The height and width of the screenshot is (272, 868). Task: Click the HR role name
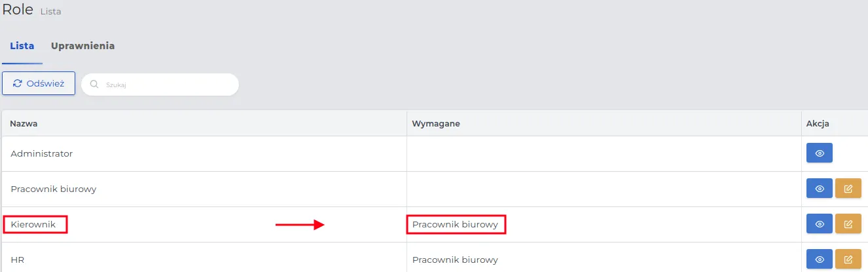click(x=18, y=260)
